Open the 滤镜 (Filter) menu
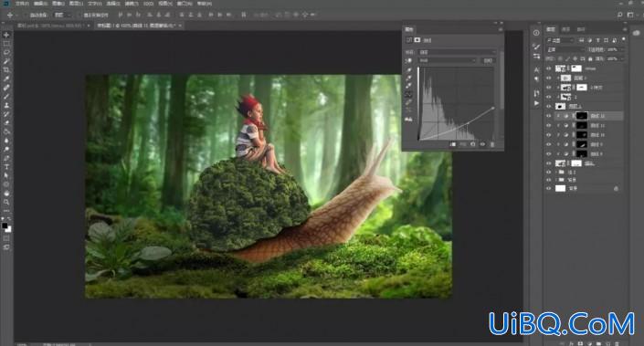644x346 pixels. (x=132, y=4)
